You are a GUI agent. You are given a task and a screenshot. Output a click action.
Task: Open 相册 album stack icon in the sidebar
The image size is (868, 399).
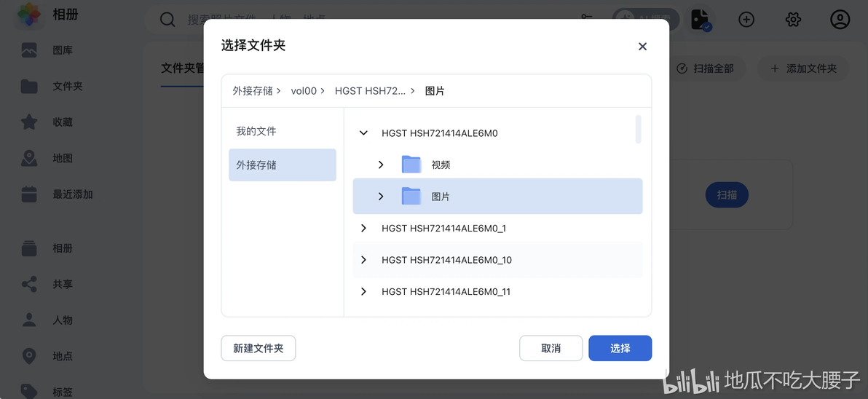[x=29, y=248]
